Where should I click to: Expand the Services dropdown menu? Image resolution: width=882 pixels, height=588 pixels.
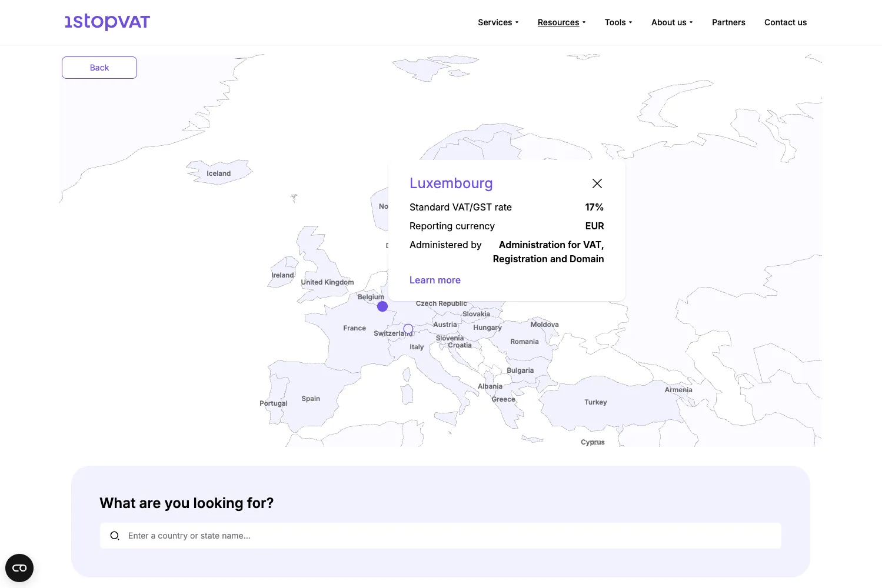498,22
